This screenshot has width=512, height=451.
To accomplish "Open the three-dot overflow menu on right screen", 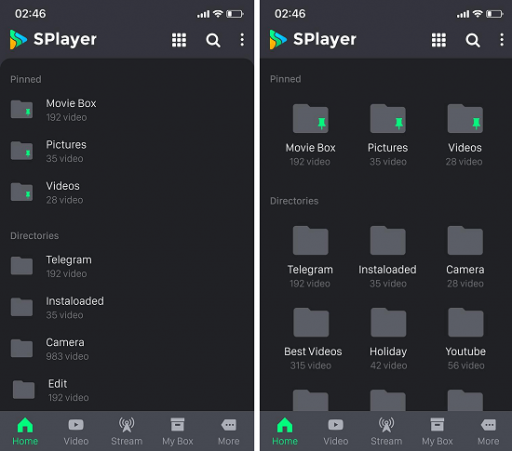I will (x=502, y=40).
